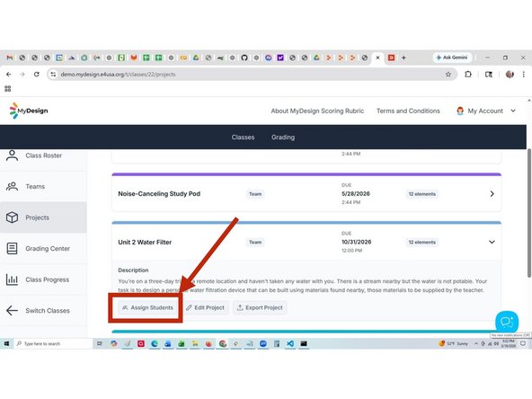This screenshot has width=532, height=399.
Task: Bookmark this page with the star
Action: [448, 75]
